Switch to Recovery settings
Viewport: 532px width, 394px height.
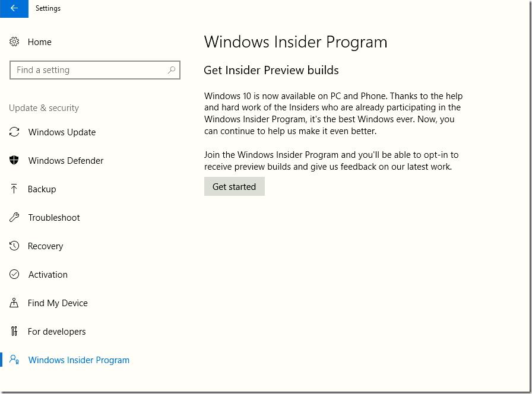(x=46, y=246)
